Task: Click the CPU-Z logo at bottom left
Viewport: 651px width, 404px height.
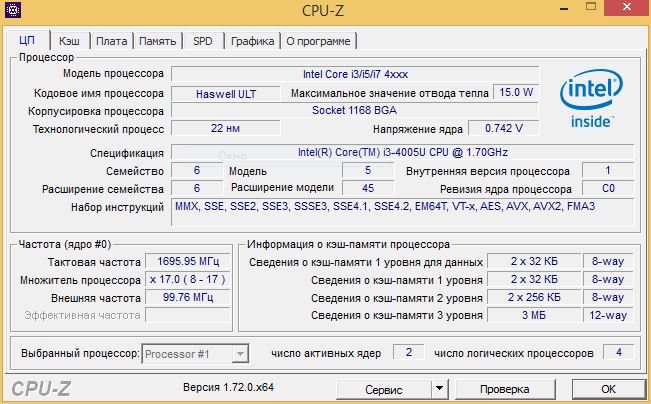Action: [41, 389]
